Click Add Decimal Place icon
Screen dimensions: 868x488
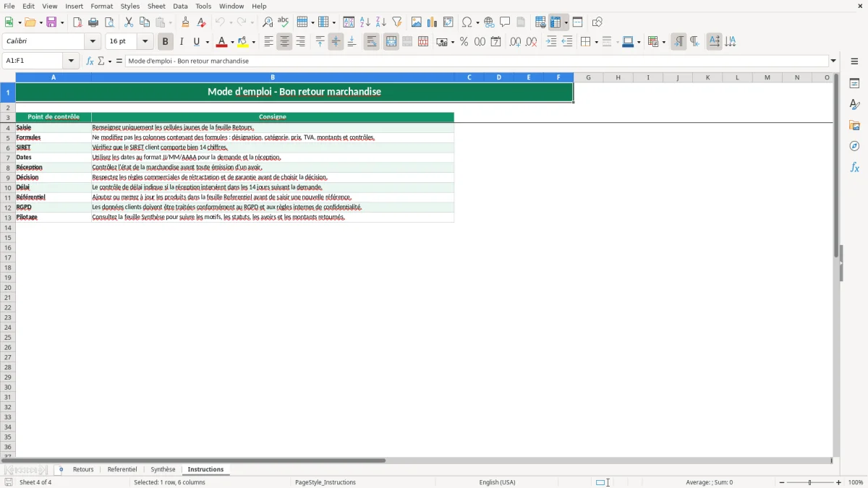click(515, 42)
